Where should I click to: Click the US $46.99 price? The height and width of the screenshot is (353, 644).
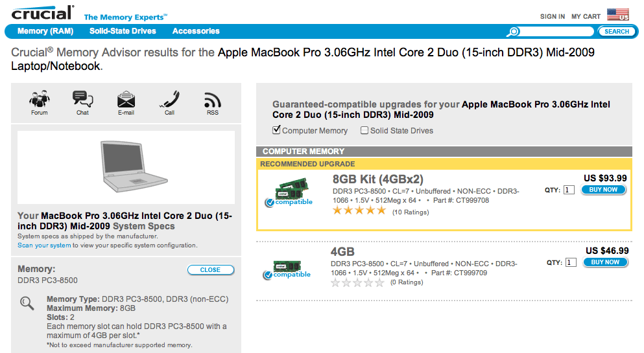(x=607, y=251)
